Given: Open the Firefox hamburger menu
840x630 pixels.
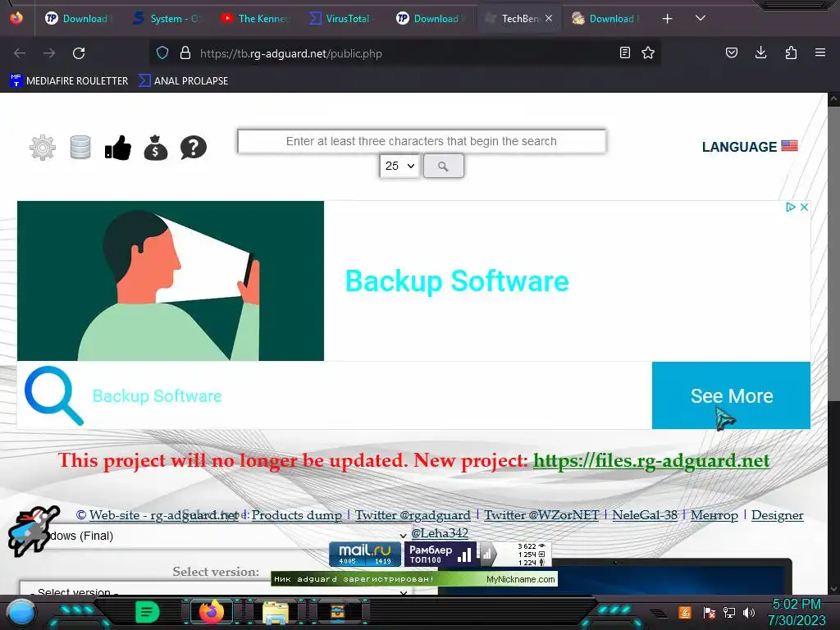Looking at the screenshot, I should tap(820, 52).
